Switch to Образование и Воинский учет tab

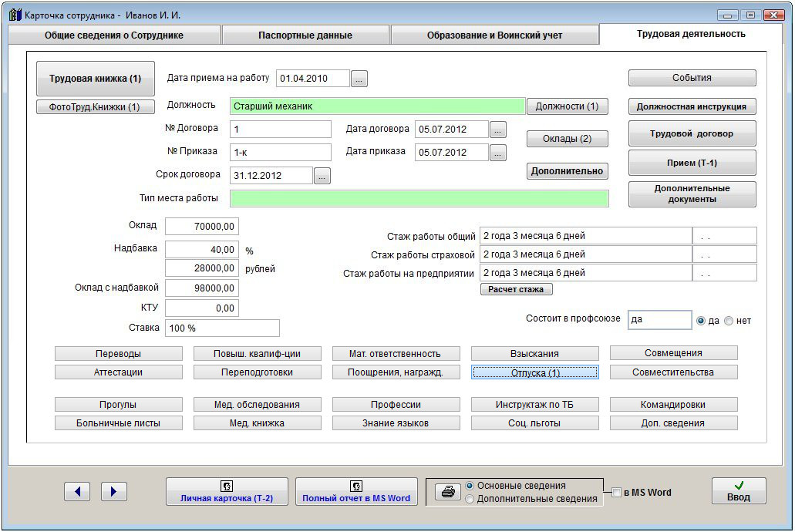[494, 35]
